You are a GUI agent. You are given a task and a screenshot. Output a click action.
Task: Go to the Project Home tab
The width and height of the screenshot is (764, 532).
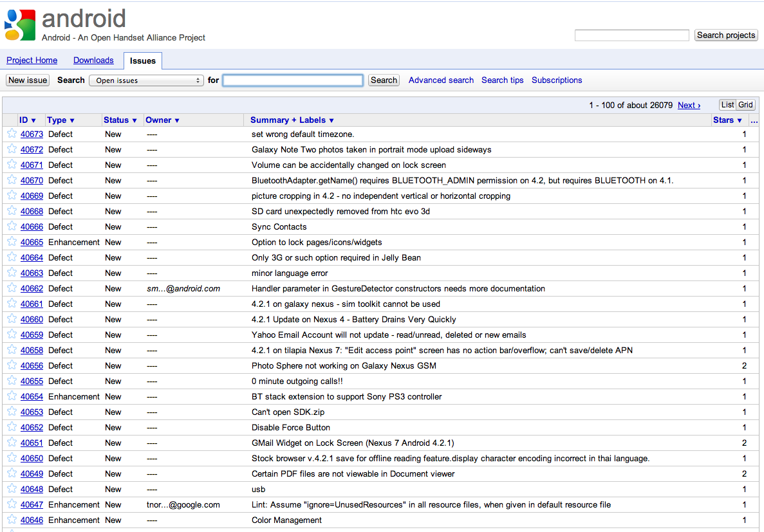pos(32,60)
